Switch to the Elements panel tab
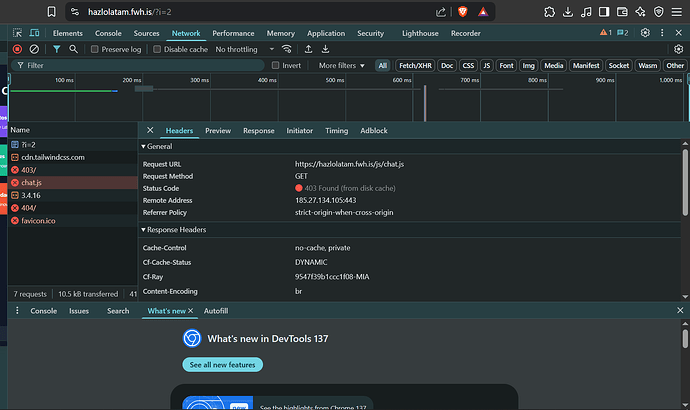 pyautogui.click(x=67, y=33)
